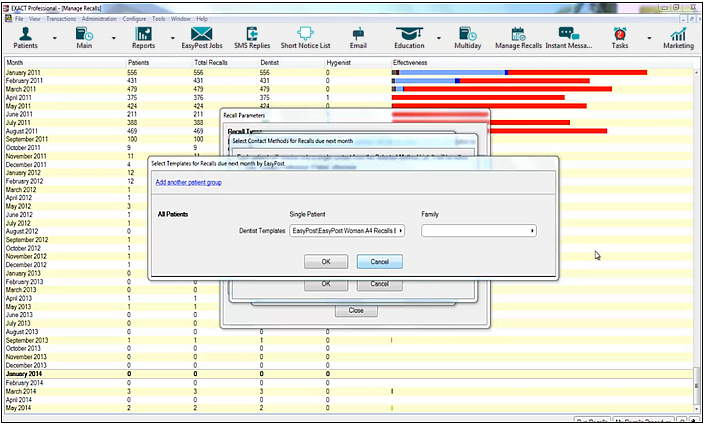Click January 2011 effectiveness bar
The width and height of the screenshot is (706, 426).
pos(520,73)
